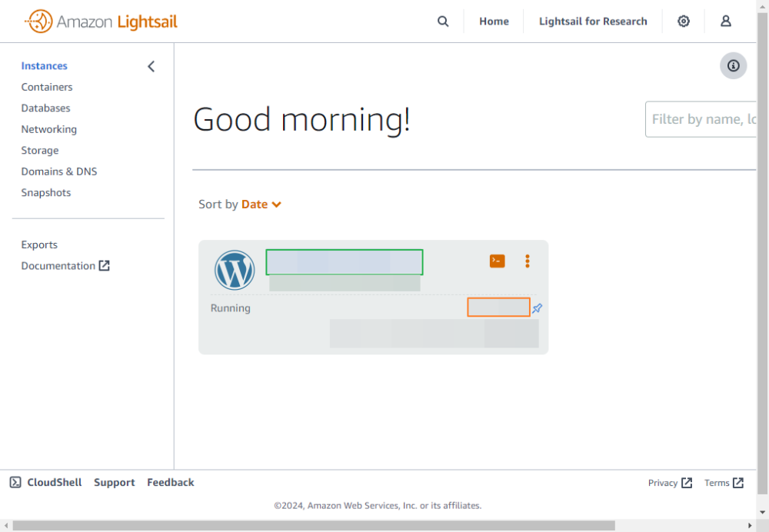769x532 pixels.
Task: Click the scroll down arrow
Action: coord(763,513)
